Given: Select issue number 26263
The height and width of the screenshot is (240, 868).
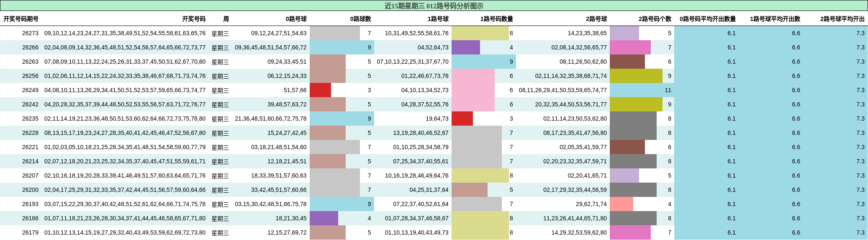Looking at the screenshot, I should pyautogui.click(x=30, y=62).
